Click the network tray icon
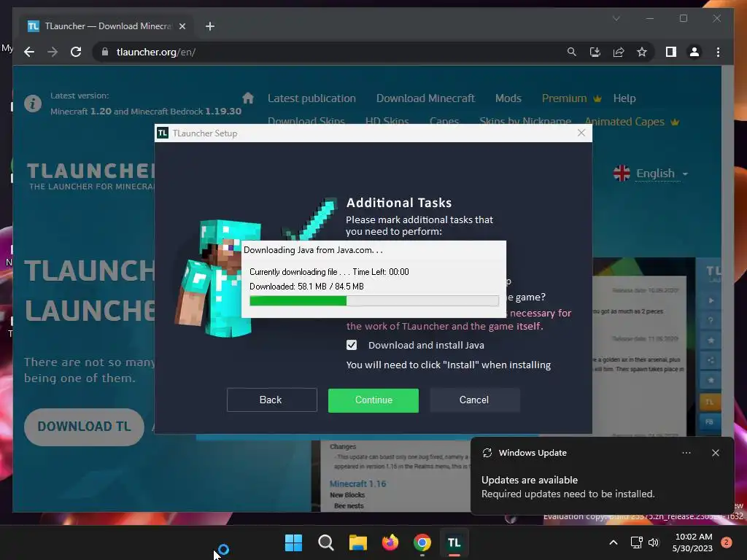The width and height of the screenshot is (747, 560). pyautogui.click(x=636, y=542)
